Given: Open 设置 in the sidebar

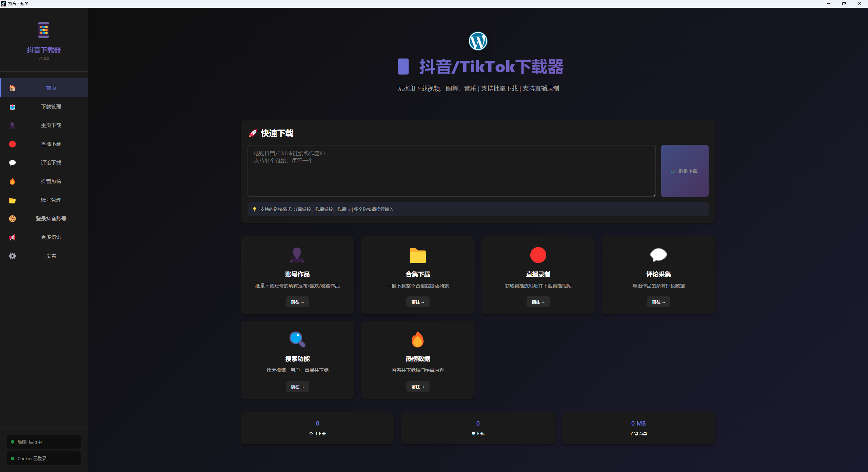Looking at the screenshot, I should point(44,256).
